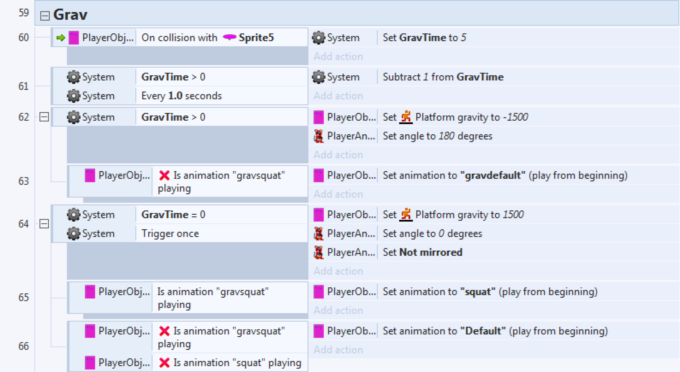Click PlayerAn icon for Set Not mirrored

pyautogui.click(x=319, y=252)
